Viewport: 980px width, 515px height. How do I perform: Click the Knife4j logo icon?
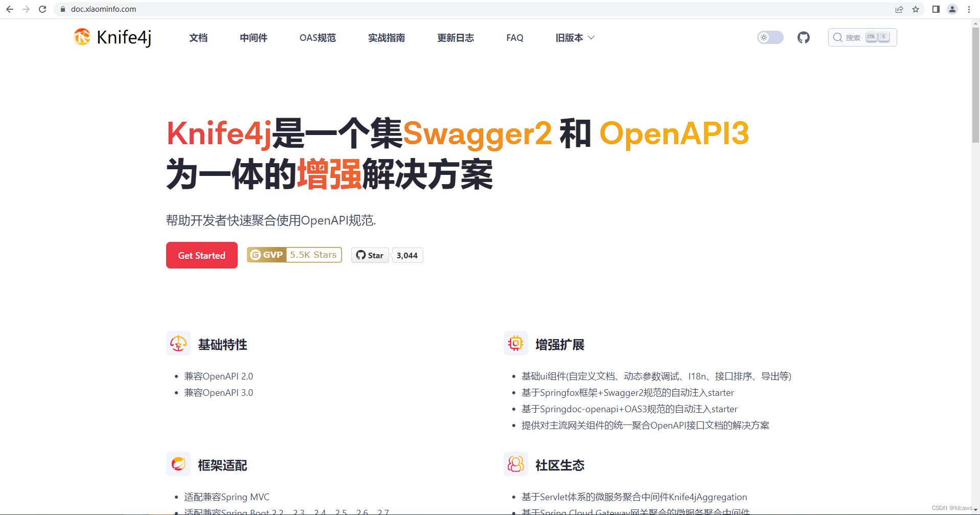[x=82, y=37]
